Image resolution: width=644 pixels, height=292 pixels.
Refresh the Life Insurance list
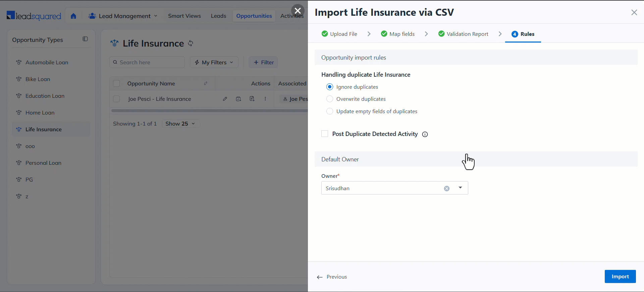click(x=191, y=43)
